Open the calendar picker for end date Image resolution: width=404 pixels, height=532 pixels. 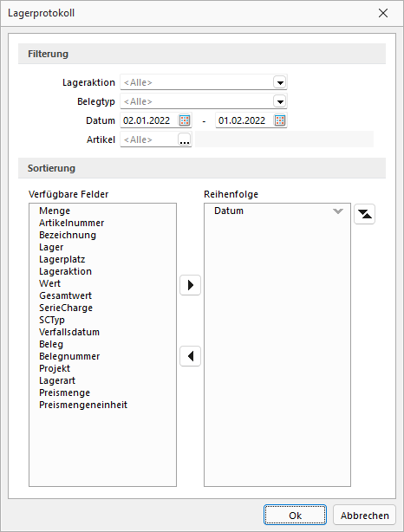point(280,120)
